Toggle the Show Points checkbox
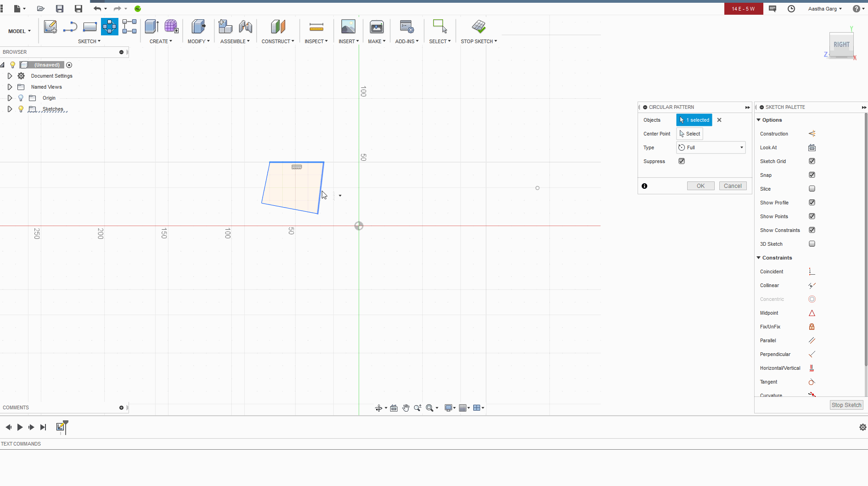The width and height of the screenshot is (868, 486). [x=812, y=216]
